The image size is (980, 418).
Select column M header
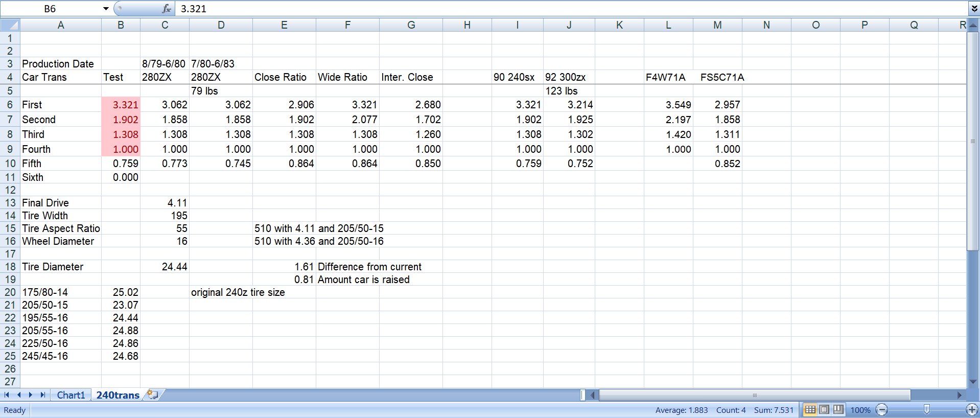coord(717,25)
